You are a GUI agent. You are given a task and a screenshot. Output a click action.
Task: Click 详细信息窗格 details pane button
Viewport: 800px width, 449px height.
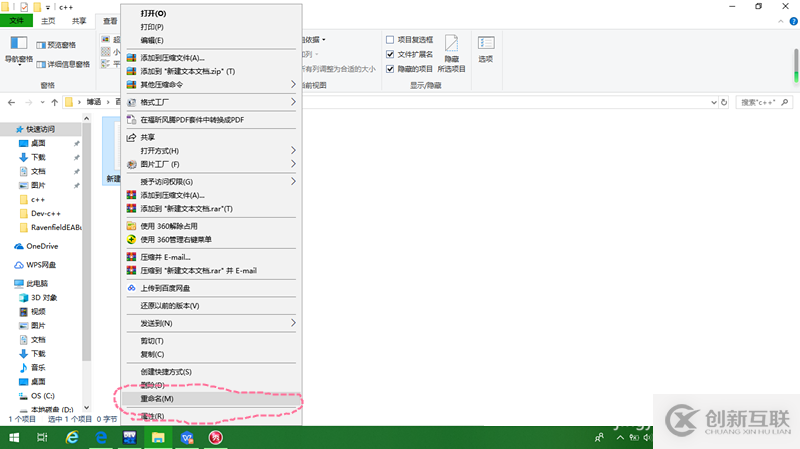63,64
